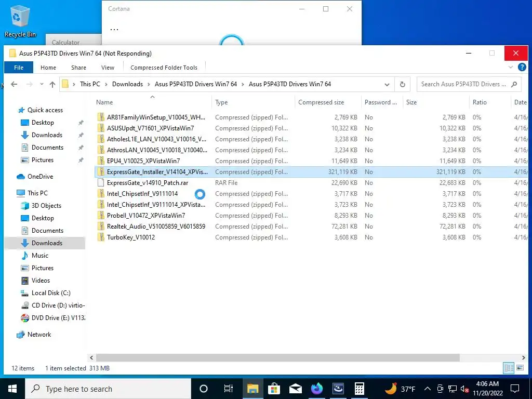Open the Recent locations dropdown arrow
This screenshot has height=399, width=532.
coord(42,84)
